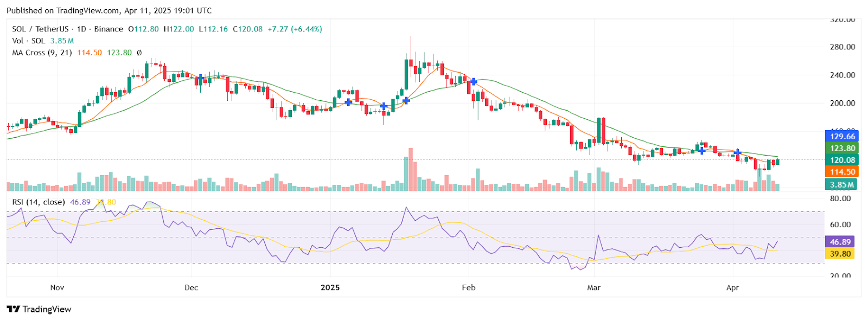The width and height of the screenshot is (868, 321).
Task: Click the high price H122.00
Action: (178, 29)
